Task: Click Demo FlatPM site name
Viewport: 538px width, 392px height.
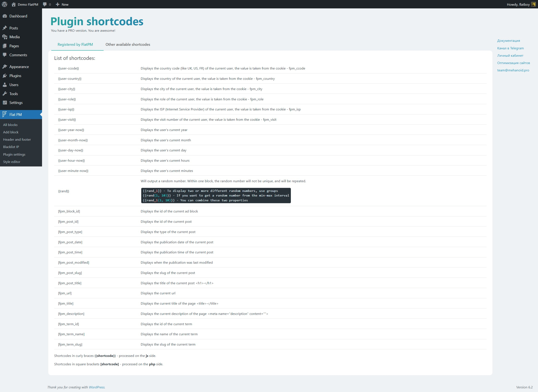Action: [28, 4]
